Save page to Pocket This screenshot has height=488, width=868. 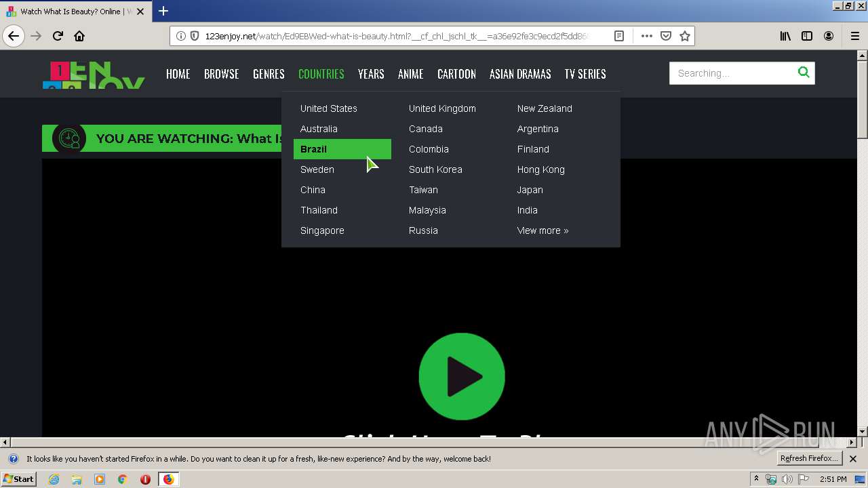[x=666, y=36]
